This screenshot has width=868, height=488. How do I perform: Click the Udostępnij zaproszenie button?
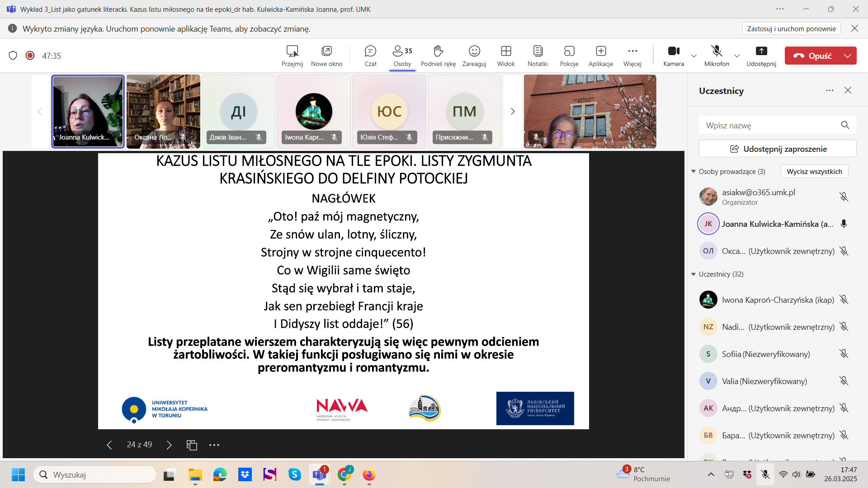(x=777, y=149)
